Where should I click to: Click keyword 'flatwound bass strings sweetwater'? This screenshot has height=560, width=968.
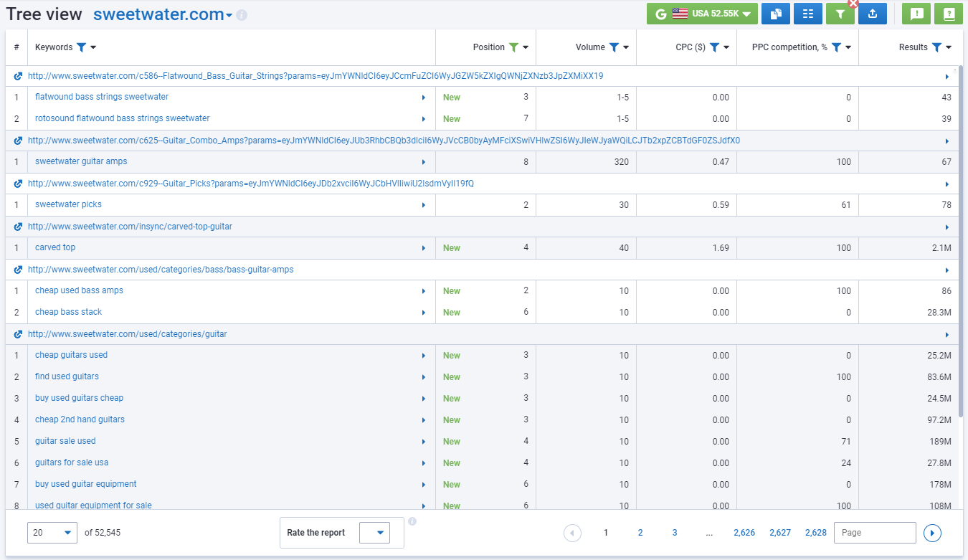(102, 97)
